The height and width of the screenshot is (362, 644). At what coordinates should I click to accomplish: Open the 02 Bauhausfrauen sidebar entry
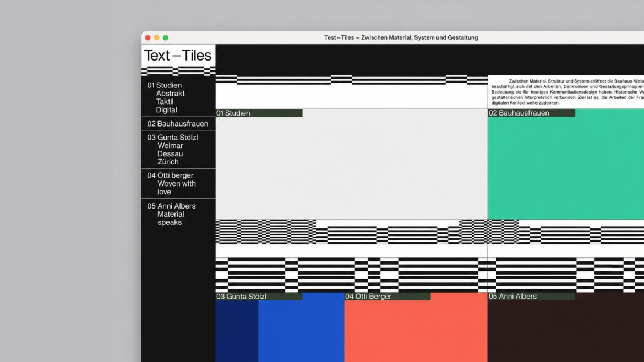(x=177, y=124)
